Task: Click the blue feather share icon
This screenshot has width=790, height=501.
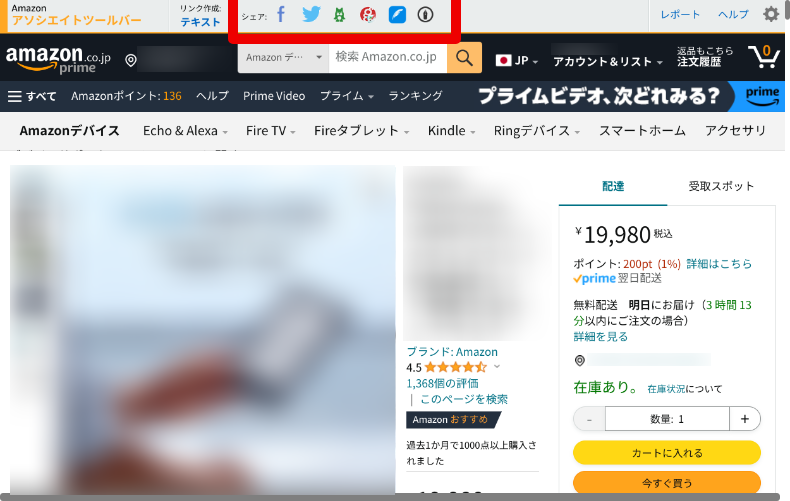Action: coord(397,15)
